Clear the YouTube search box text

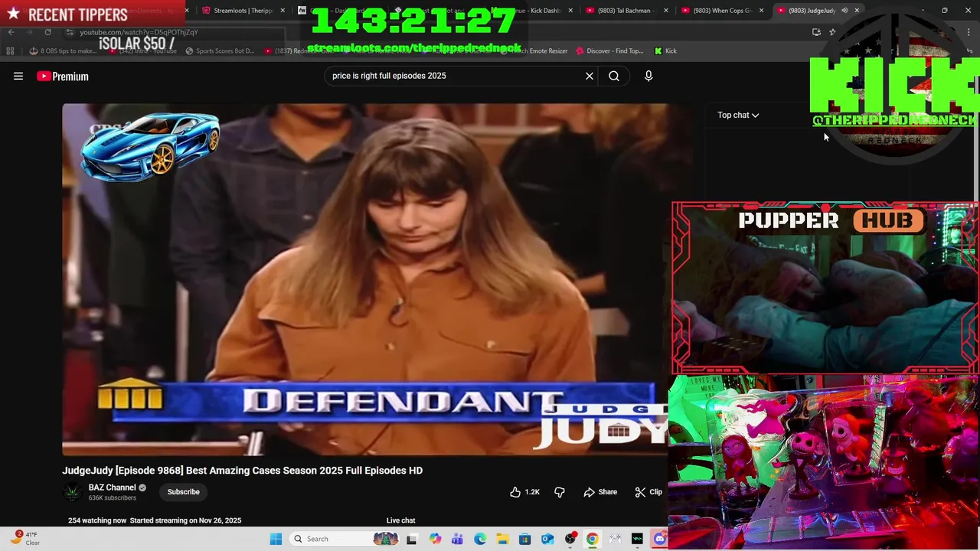pyautogui.click(x=590, y=76)
